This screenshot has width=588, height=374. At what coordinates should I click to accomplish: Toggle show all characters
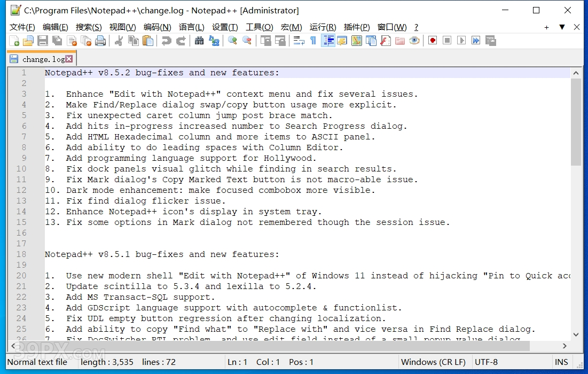tap(313, 41)
